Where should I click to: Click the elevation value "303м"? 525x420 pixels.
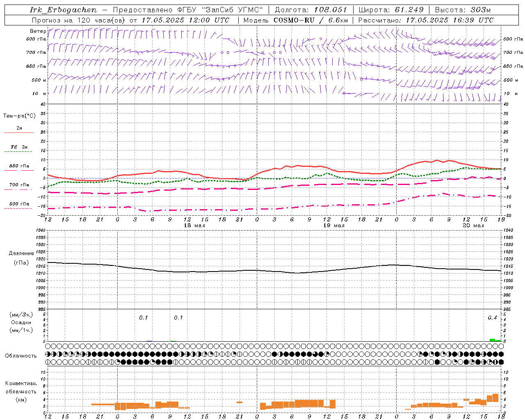point(480,10)
